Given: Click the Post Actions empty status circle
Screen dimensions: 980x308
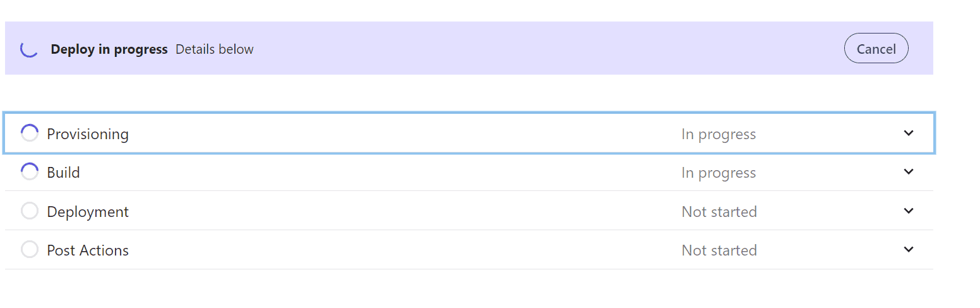Looking at the screenshot, I should tap(30, 250).
